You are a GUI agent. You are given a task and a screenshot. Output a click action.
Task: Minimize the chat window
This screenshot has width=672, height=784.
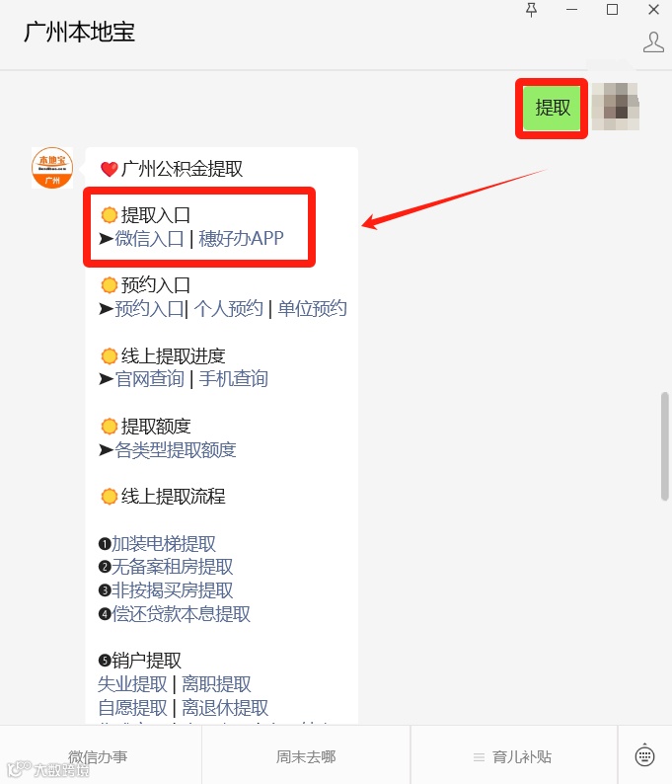coord(571,10)
